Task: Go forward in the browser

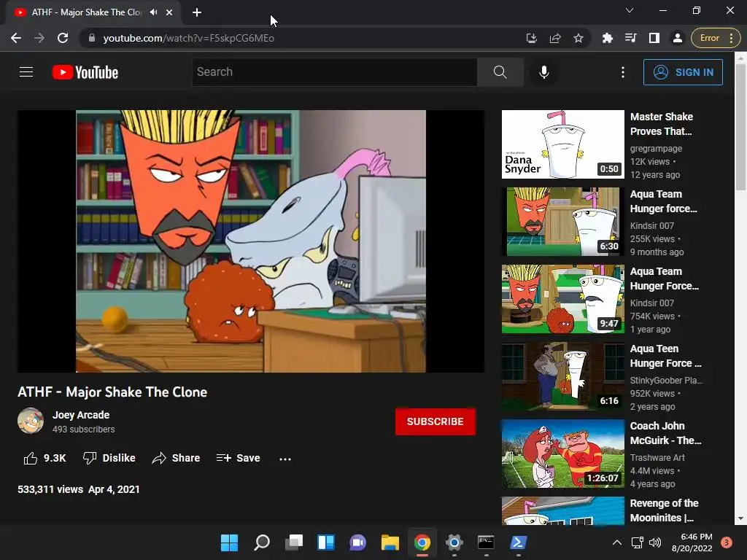Action: 39,38
